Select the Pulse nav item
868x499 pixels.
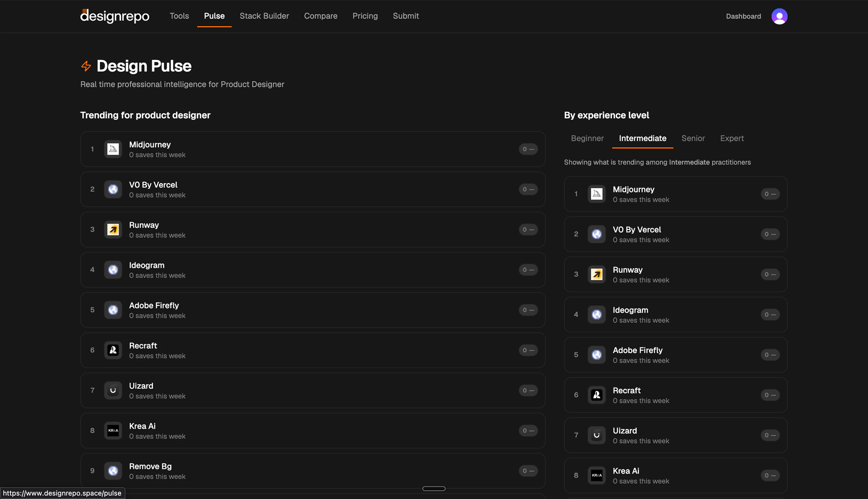tap(214, 16)
